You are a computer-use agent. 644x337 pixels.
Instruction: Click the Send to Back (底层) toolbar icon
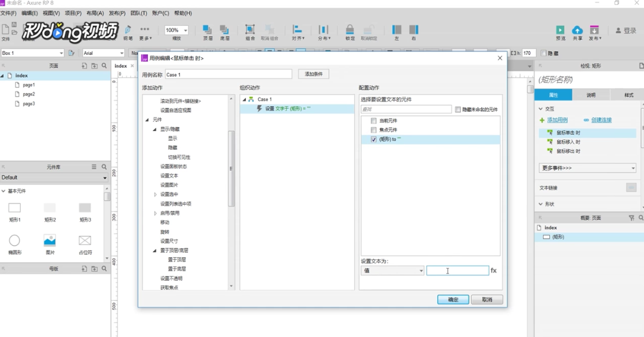coord(224,30)
